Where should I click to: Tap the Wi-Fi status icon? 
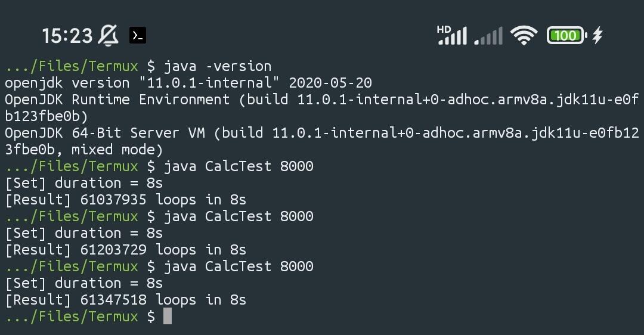click(x=524, y=36)
